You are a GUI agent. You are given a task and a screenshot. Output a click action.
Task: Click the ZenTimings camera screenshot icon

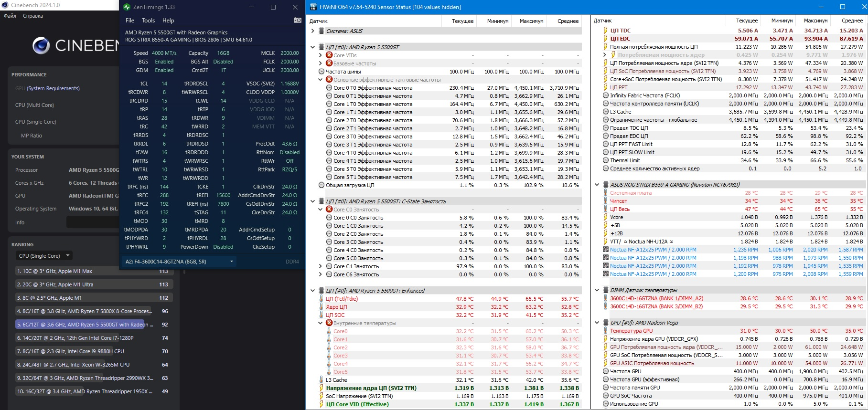tap(297, 20)
